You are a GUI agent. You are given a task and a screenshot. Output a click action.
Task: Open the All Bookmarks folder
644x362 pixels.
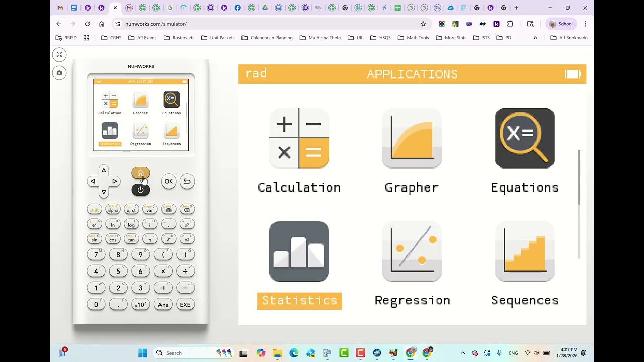pyautogui.click(x=570, y=38)
